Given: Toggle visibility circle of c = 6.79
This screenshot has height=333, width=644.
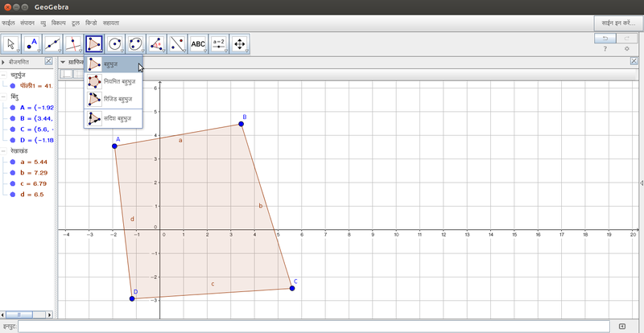Looking at the screenshot, I should coord(12,183).
